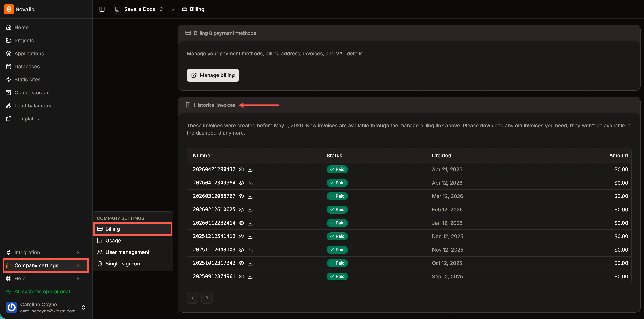644x319 pixels.
Task: Click the Amount column header
Action: 619,156
